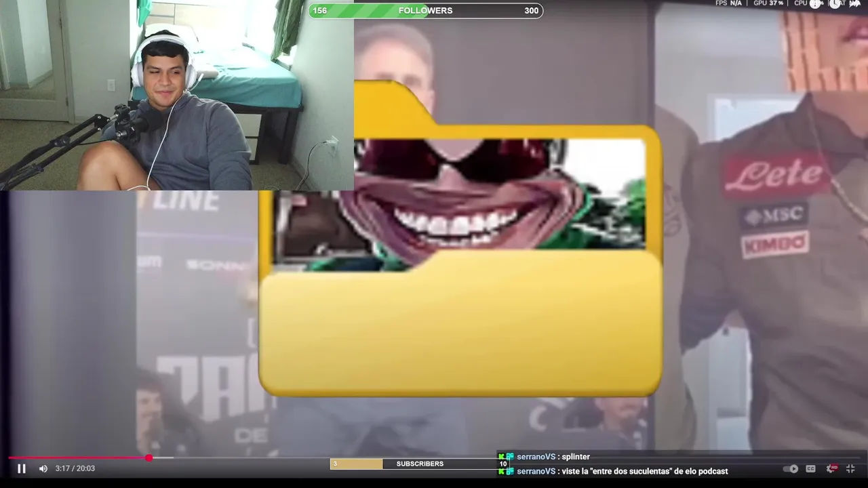Click the 3:17 / 20:03 time display
The image size is (868, 488).
(x=75, y=468)
